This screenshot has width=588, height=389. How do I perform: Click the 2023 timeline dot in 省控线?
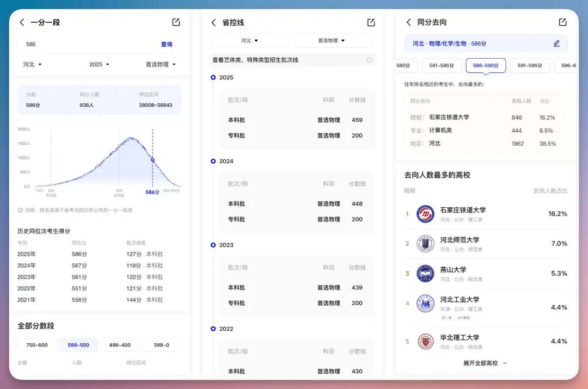213,245
